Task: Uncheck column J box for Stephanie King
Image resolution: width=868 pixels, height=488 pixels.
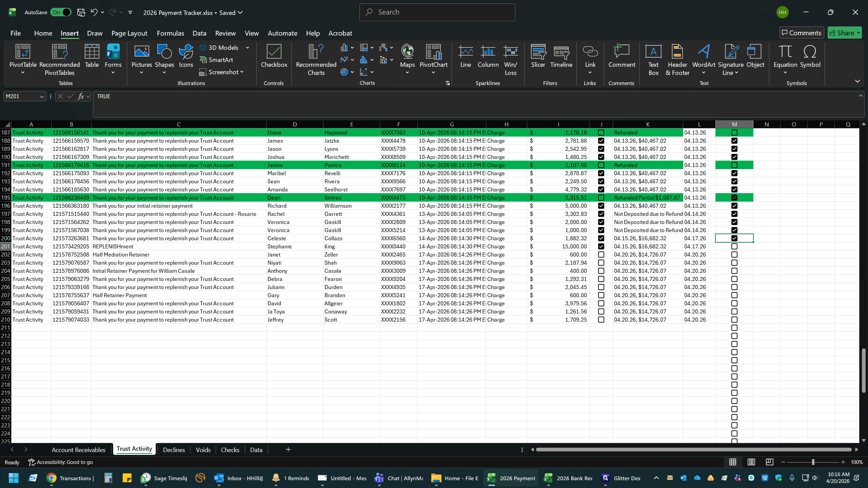Action: coord(601,246)
